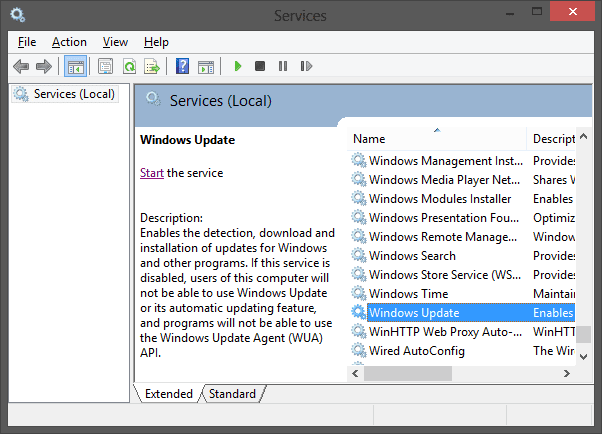Click the Refresh toolbar icon
The height and width of the screenshot is (434, 602).
coord(129,66)
